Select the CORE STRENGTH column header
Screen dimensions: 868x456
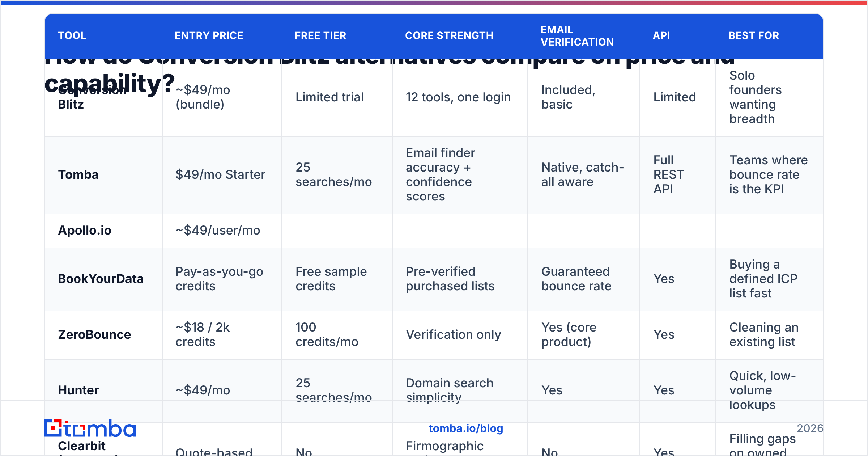click(x=449, y=35)
